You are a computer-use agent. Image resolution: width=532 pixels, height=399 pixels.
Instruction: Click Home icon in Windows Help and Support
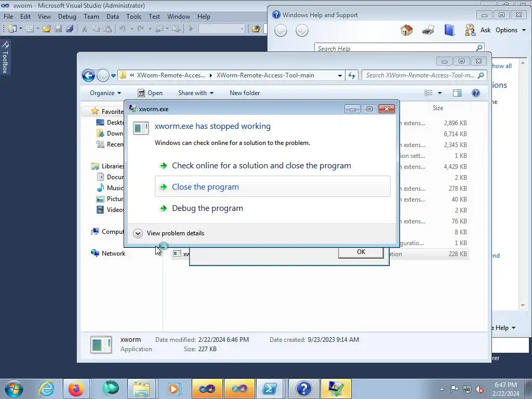coord(406,30)
